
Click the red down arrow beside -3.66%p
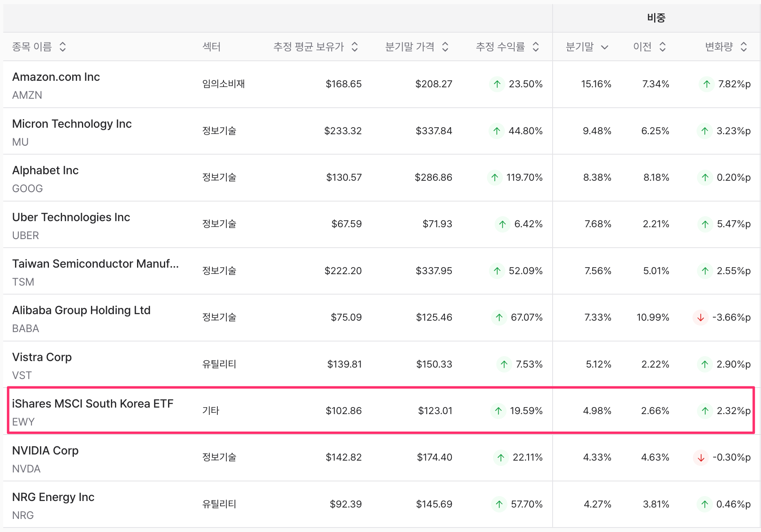tap(701, 317)
